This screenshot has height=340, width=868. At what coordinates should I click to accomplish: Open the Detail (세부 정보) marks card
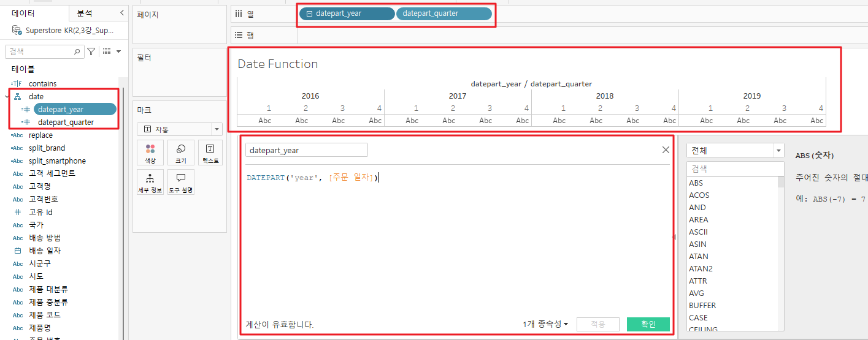click(x=150, y=182)
